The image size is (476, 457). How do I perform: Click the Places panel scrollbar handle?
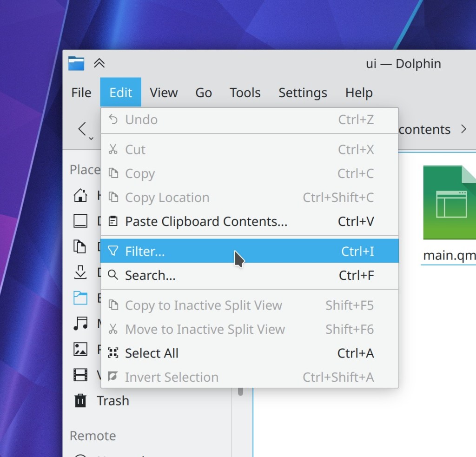point(240,391)
